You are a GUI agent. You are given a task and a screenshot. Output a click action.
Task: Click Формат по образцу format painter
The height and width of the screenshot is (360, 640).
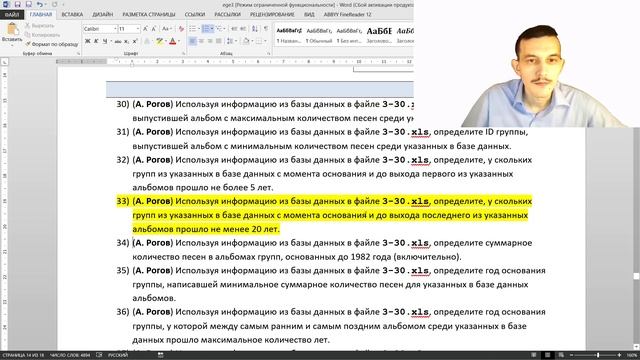tap(51, 44)
